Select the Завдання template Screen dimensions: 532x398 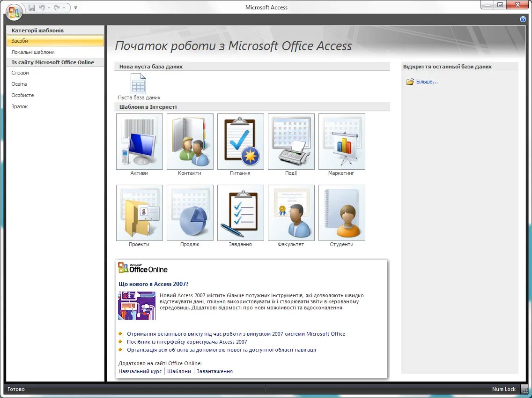pos(240,216)
